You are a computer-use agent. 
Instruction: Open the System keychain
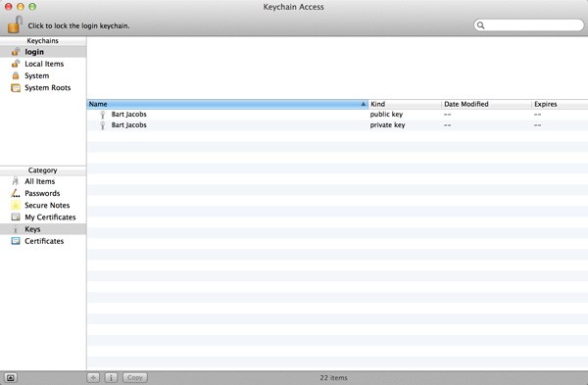click(43, 75)
